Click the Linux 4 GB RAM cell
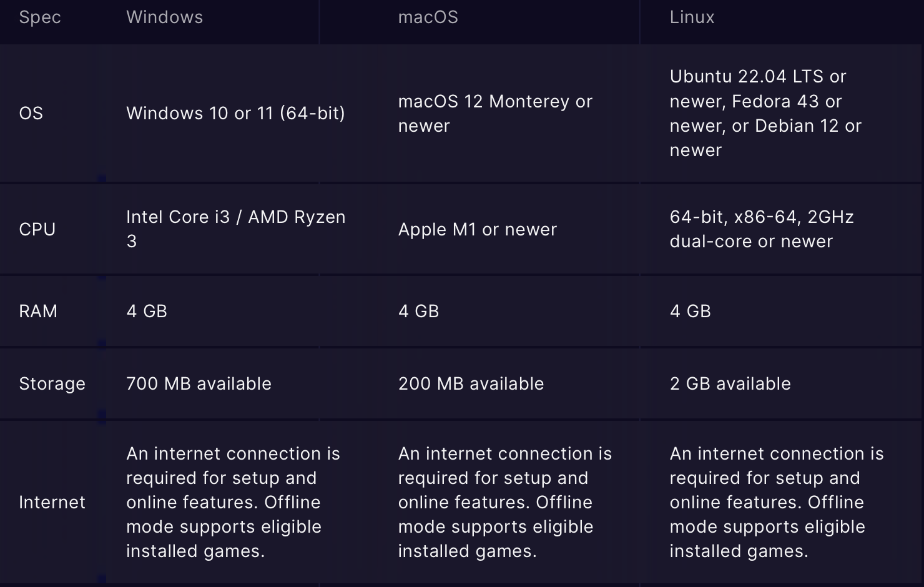This screenshot has height=587, width=924. [690, 311]
